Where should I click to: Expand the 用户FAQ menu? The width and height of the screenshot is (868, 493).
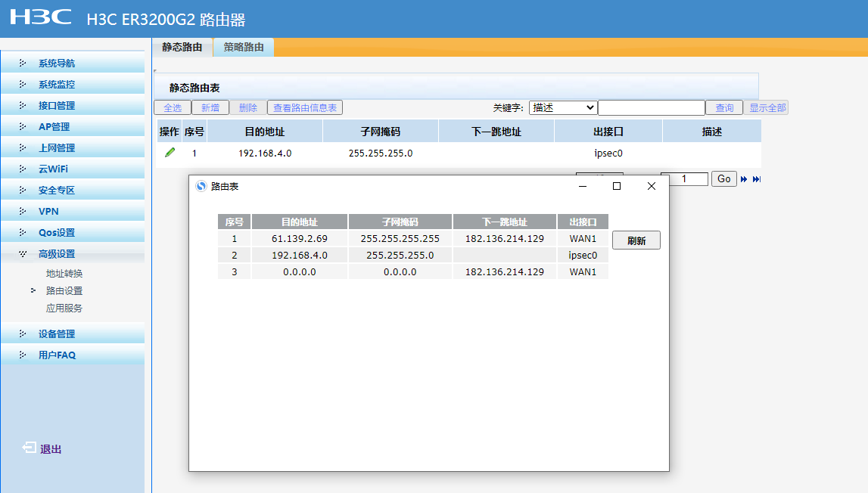pyautogui.click(x=73, y=355)
